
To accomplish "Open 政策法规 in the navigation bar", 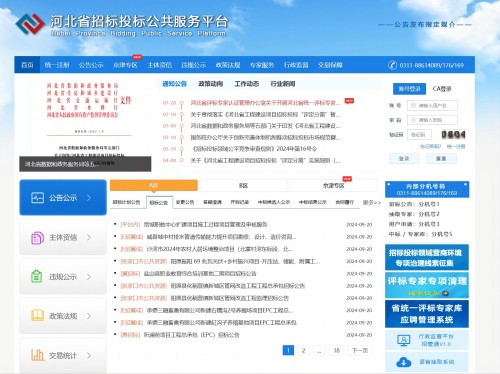I will (x=228, y=65).
